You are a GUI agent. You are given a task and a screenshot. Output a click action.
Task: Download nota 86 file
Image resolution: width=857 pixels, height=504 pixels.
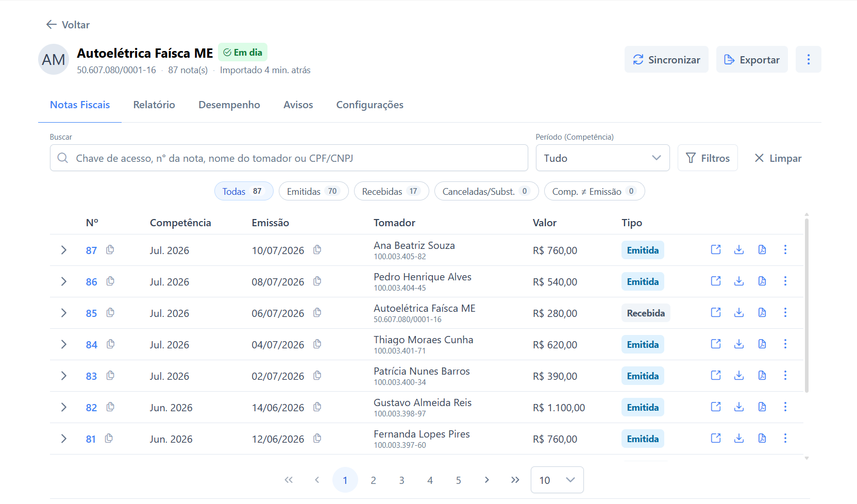pos(739,281)
